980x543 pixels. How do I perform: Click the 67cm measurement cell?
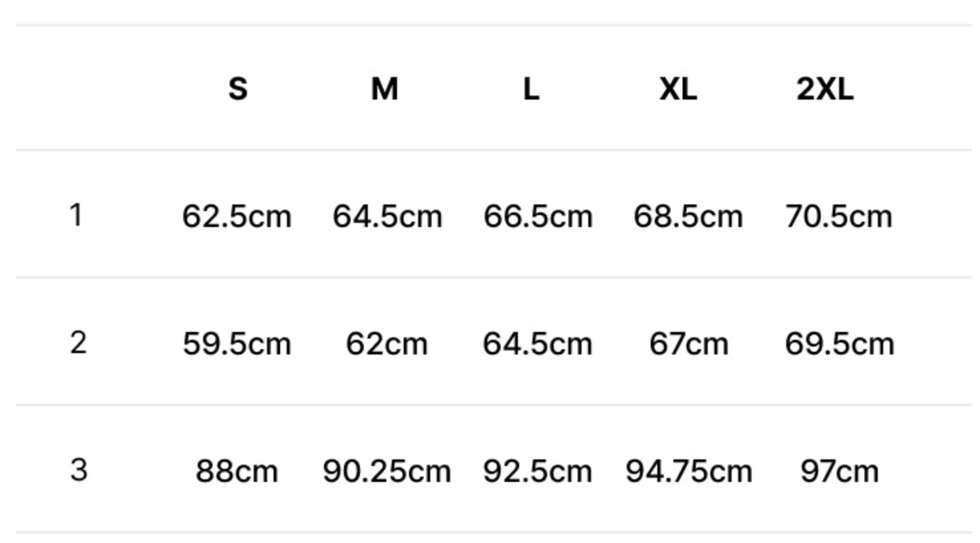click(x=688, y=344)
